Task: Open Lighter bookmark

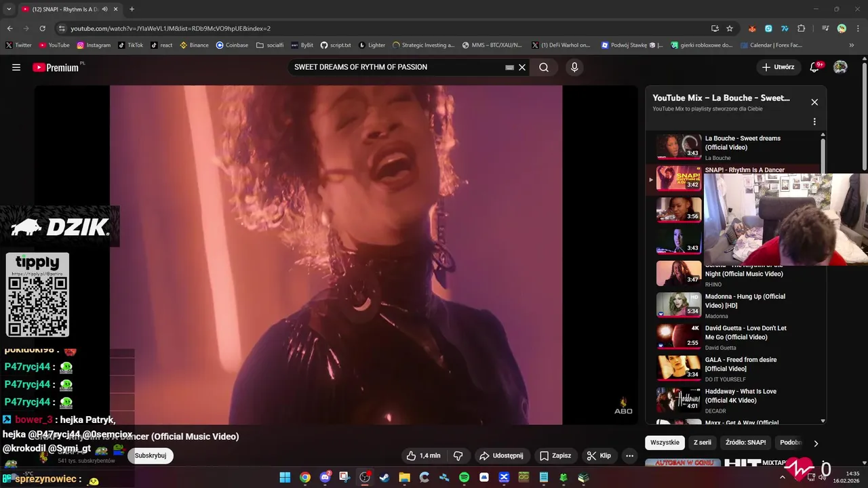Action: tap(372, 45)
